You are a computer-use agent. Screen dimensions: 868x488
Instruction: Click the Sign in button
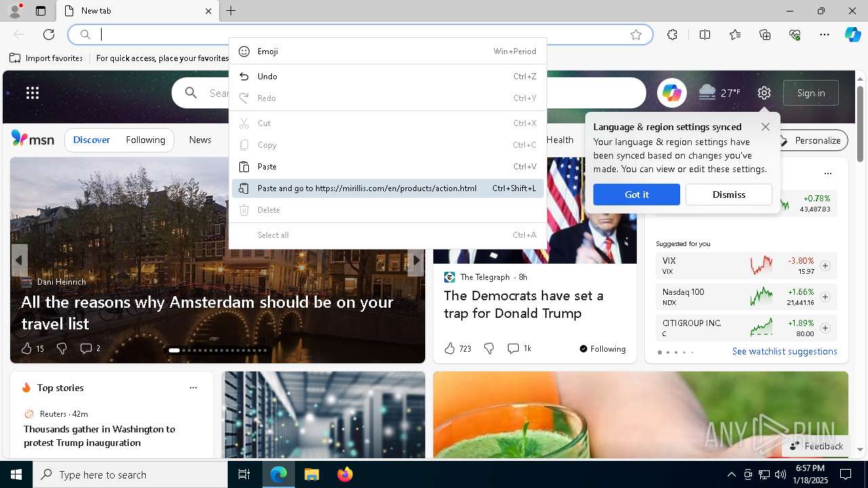point(811,93)
